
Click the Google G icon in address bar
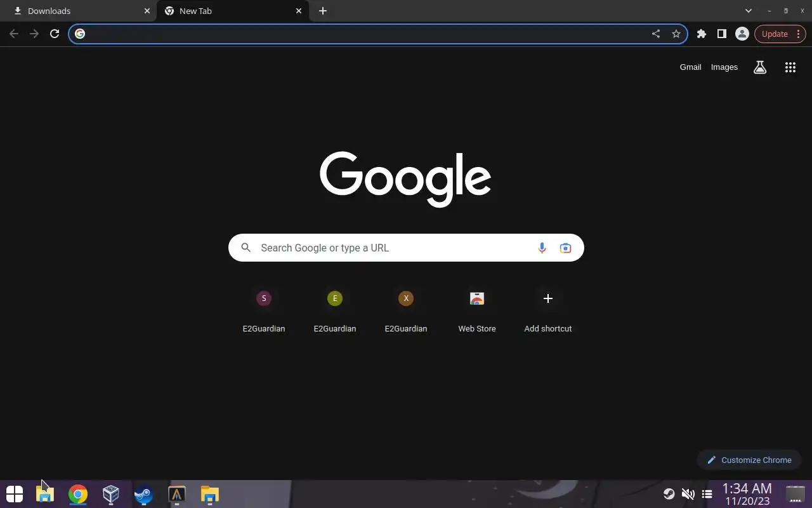[80, 34]
